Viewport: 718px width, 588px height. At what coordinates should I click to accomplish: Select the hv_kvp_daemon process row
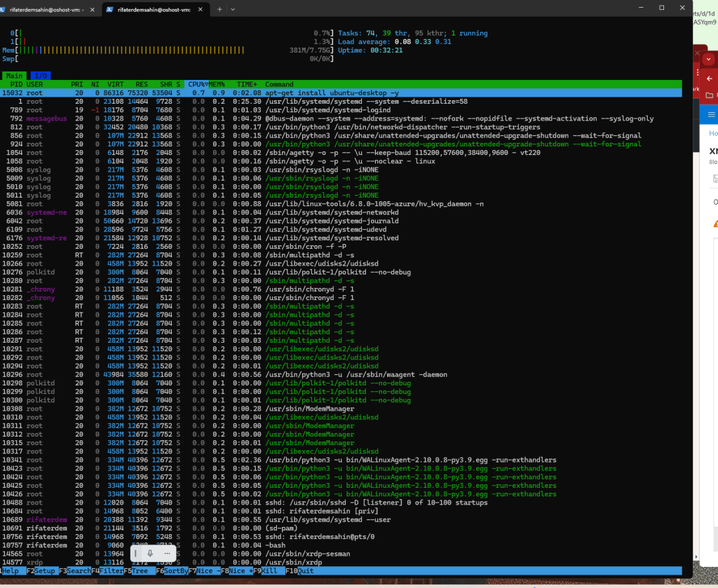tap(341, 204)
